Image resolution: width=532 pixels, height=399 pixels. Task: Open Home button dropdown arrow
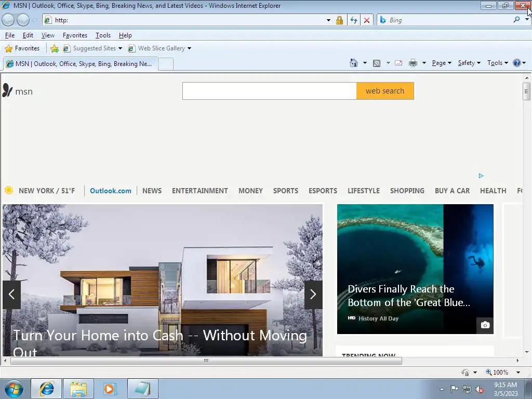(365, 63)
